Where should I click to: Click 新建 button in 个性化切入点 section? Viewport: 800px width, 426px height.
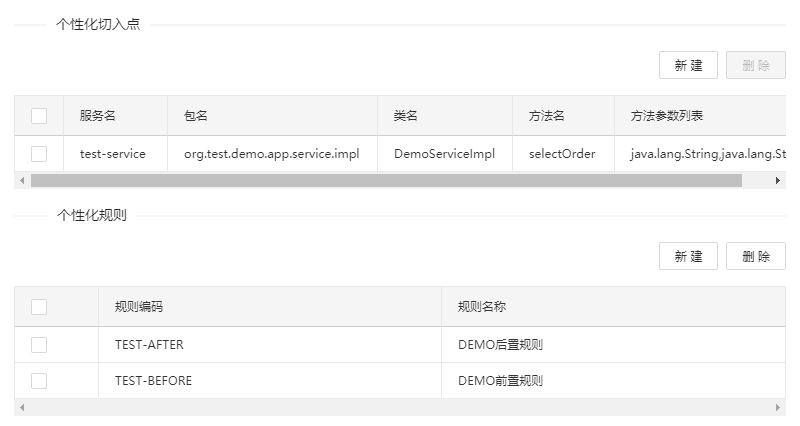[688, 65]
